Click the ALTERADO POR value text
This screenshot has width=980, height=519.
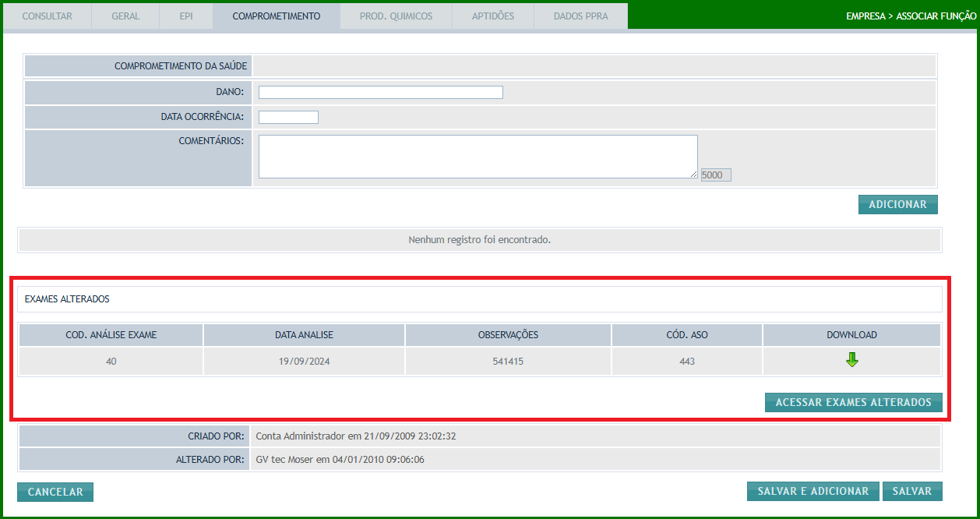[340, 459]
